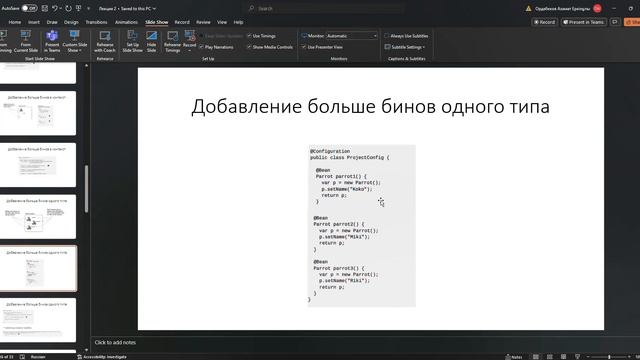The image size is (640, 360).
Task: Click the orange Share button
Action: [632, 22]
